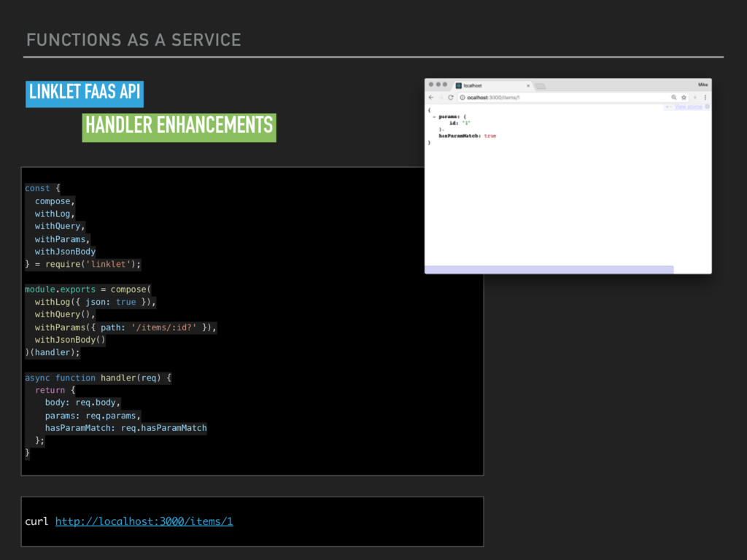Open the http://localhost:3000/items/1 curl link
The height and width of the screenshot is (560, 747).
click(144, 521)
